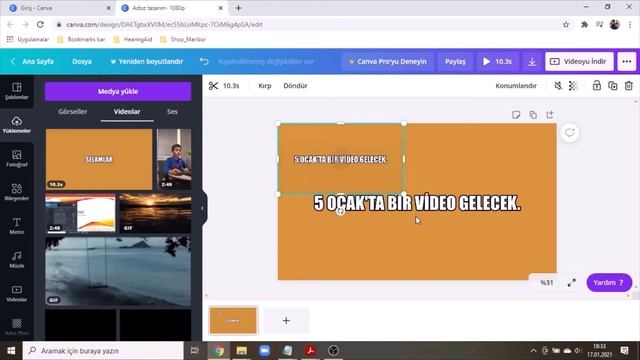640x360 pixels.
Task: Collapse the side panel with arrow handle
Action: click(x=202, y=208)
